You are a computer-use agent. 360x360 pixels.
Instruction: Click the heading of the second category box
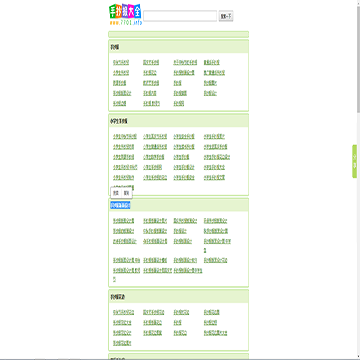119,122
